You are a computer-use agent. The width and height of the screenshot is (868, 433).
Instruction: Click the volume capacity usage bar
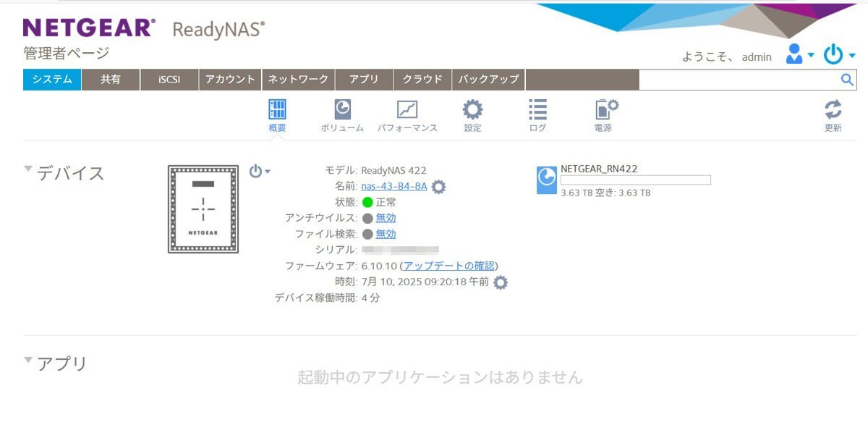click(636, 180)
